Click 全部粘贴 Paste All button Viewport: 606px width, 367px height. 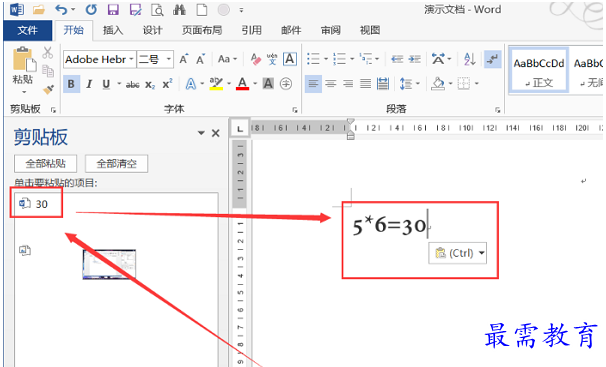click(x=46, y=163)
